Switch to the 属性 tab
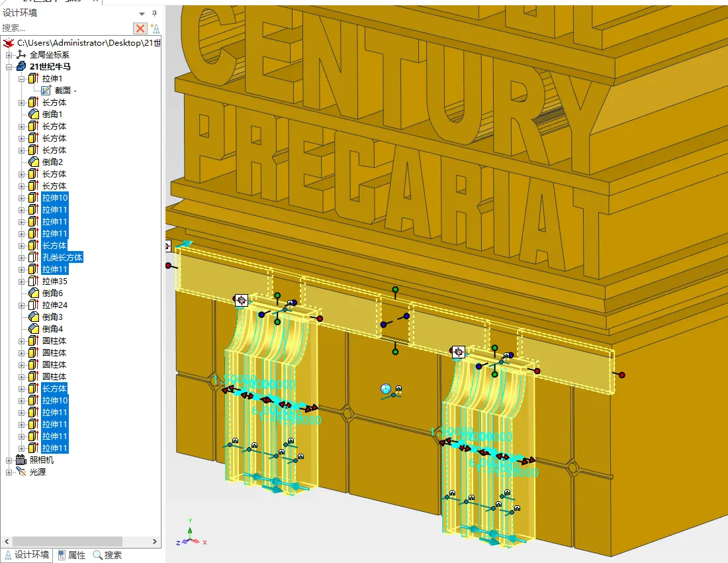 click(72, 555)
